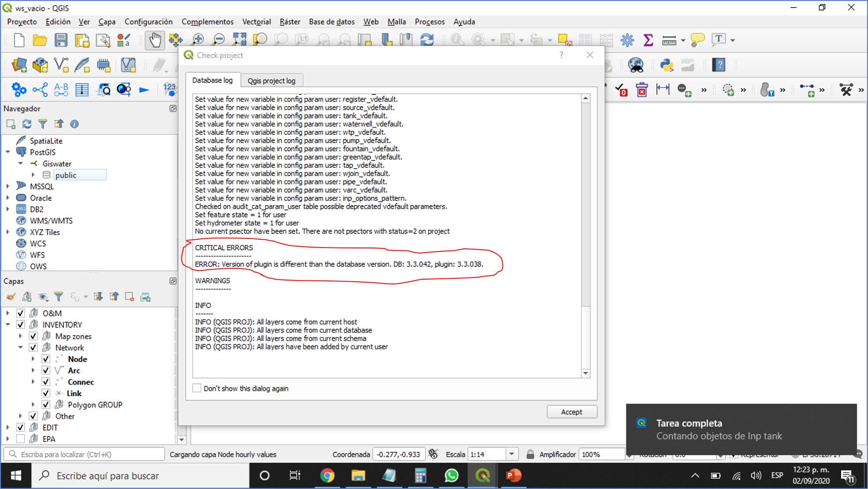This screenshot has width=868, height=489.
Task: Click the Check project help button
Action: coord(561,55)
